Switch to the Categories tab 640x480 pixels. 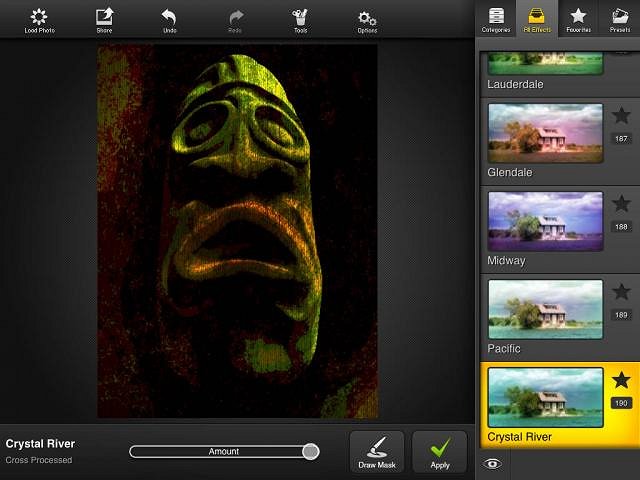(495, 19)
